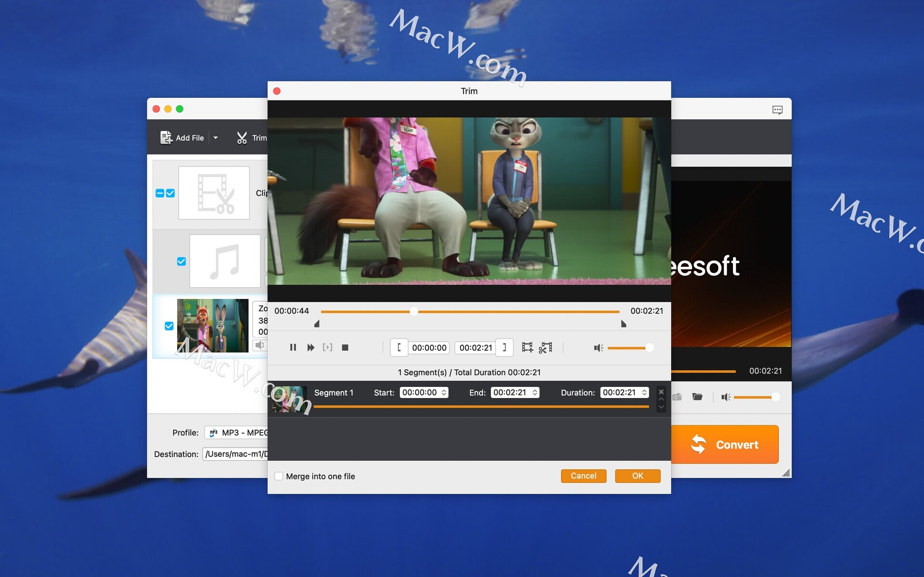Delete Segment 1 with the X icon
The height and width of the screenshot is (577, 924).
[x=661, y=392]
